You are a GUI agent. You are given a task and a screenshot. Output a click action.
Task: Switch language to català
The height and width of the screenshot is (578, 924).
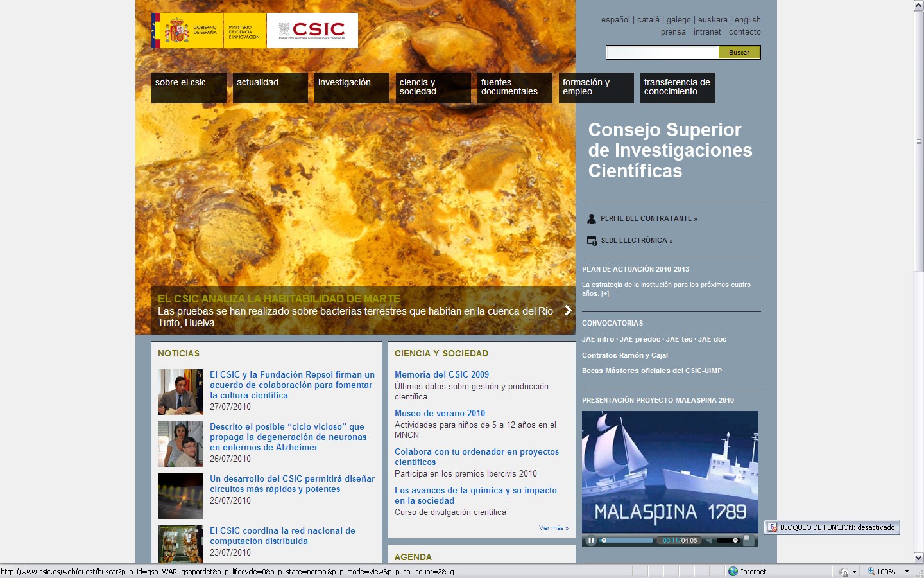648,20
